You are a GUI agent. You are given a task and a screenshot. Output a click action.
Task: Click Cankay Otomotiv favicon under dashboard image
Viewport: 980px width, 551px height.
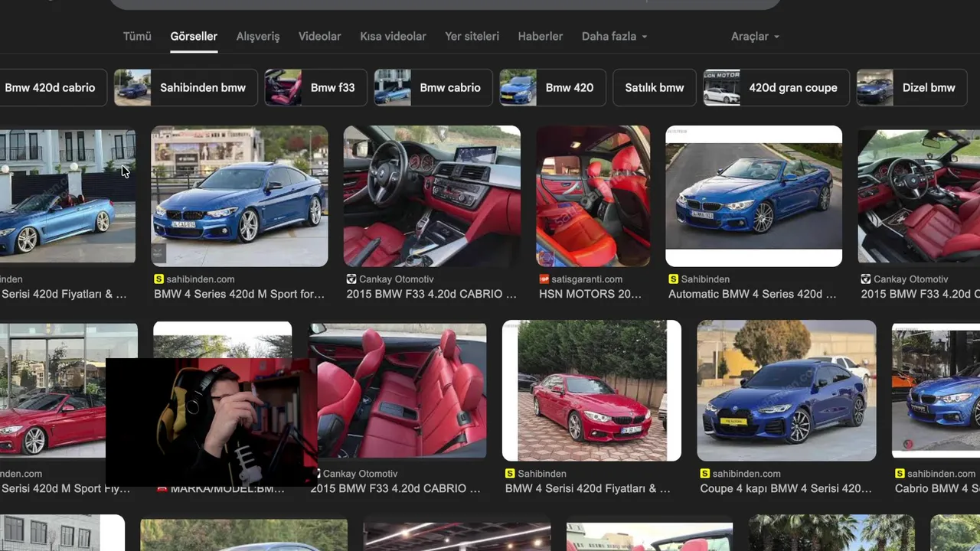[x=351, y=279]
